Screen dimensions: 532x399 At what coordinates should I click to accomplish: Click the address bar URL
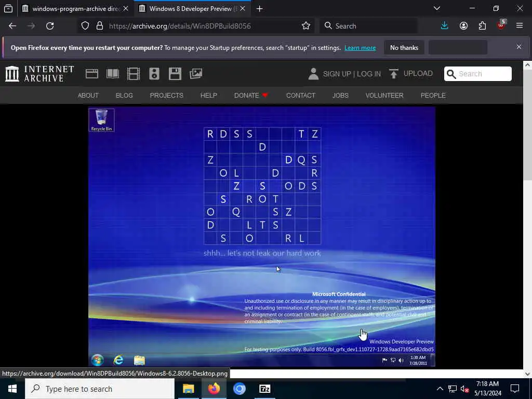click(180, 26)
